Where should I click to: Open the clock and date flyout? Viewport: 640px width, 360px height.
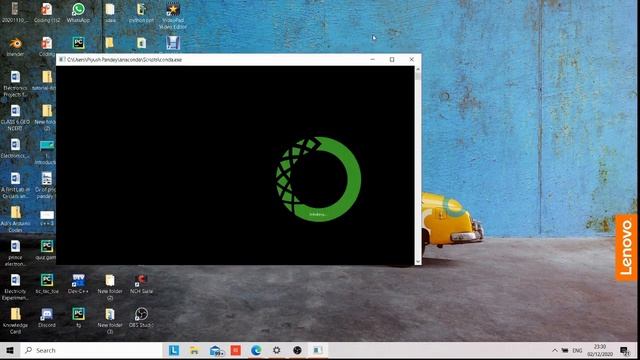click(x=600, y=351)
